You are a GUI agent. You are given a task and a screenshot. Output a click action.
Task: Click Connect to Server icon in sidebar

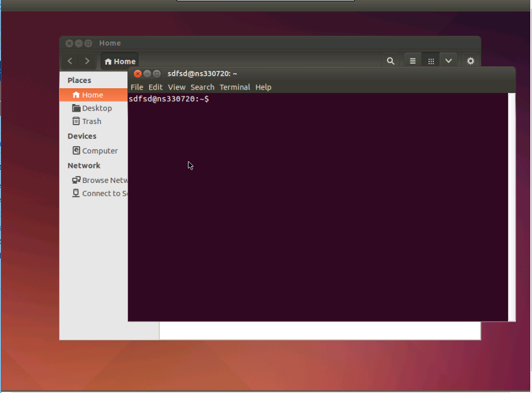[76, 194]
